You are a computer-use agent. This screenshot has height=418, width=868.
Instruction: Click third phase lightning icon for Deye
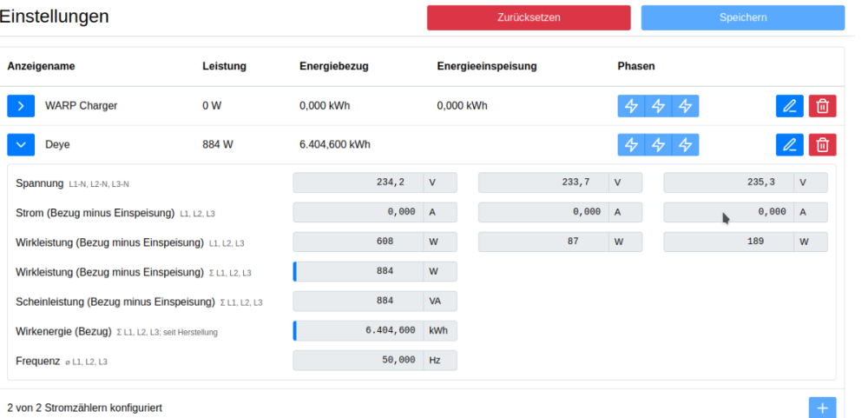[x=686, y=145]
